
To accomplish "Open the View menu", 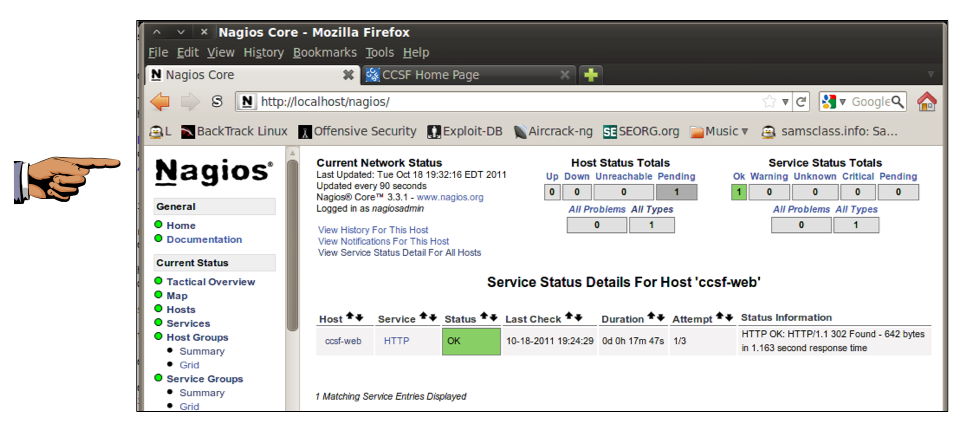I will 220,53.
